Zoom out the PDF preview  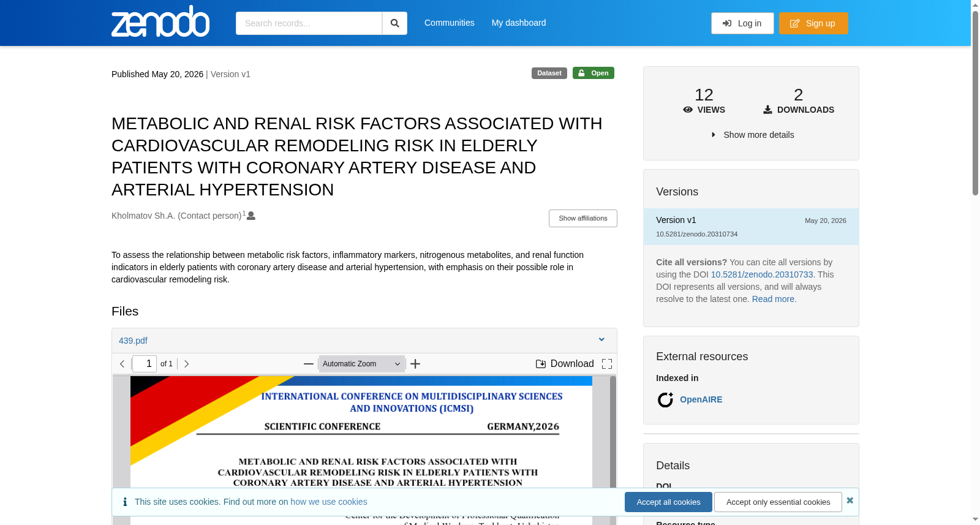[309, 364]
